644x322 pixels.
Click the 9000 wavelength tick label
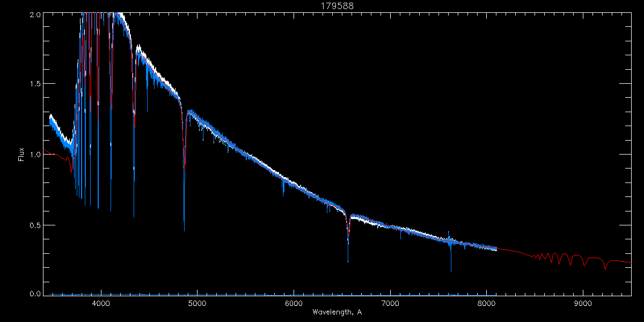click(x=583, y=303)
